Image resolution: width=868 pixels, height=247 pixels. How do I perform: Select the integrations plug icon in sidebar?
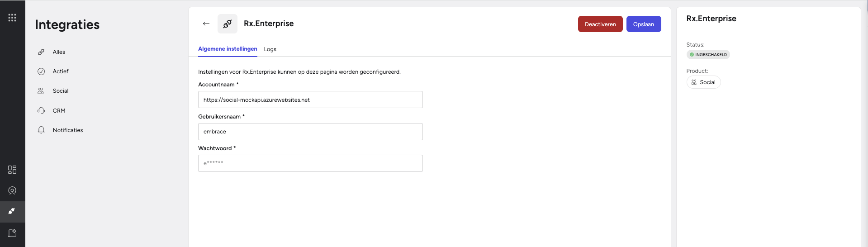12,211
